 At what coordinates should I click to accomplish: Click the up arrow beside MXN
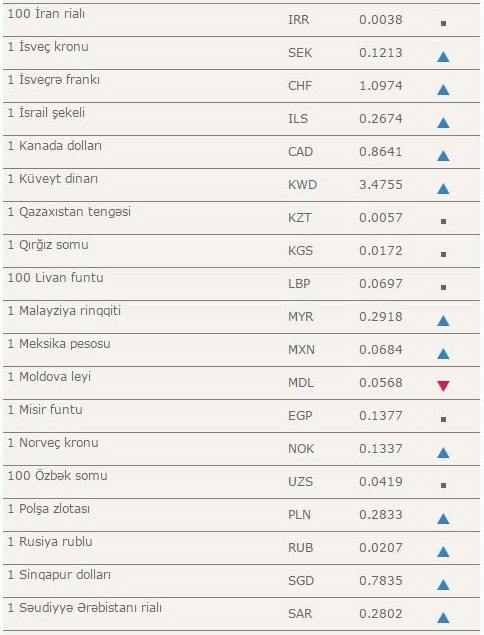pos(443,354)
